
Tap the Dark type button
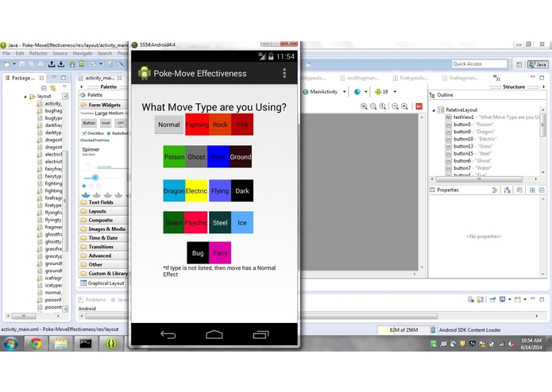point(242,191)
